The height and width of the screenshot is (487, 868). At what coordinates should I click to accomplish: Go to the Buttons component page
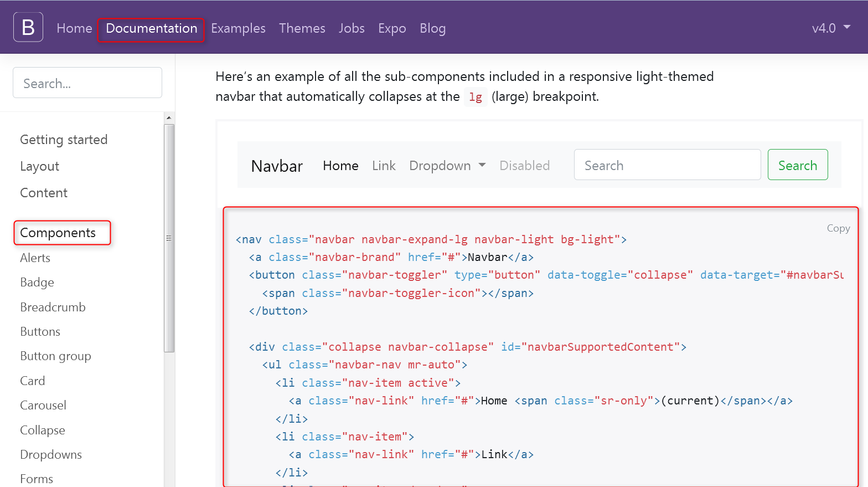[40, 331]
